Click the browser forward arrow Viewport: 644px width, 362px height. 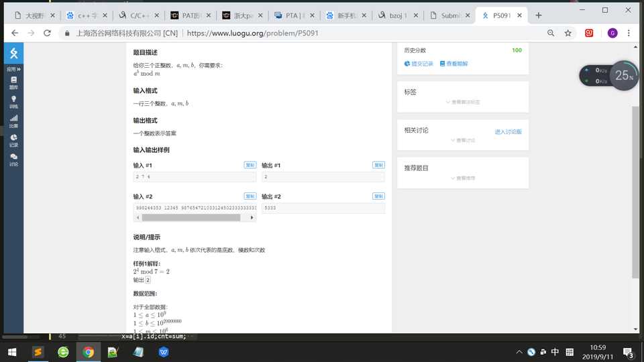(x=31, y=34)
